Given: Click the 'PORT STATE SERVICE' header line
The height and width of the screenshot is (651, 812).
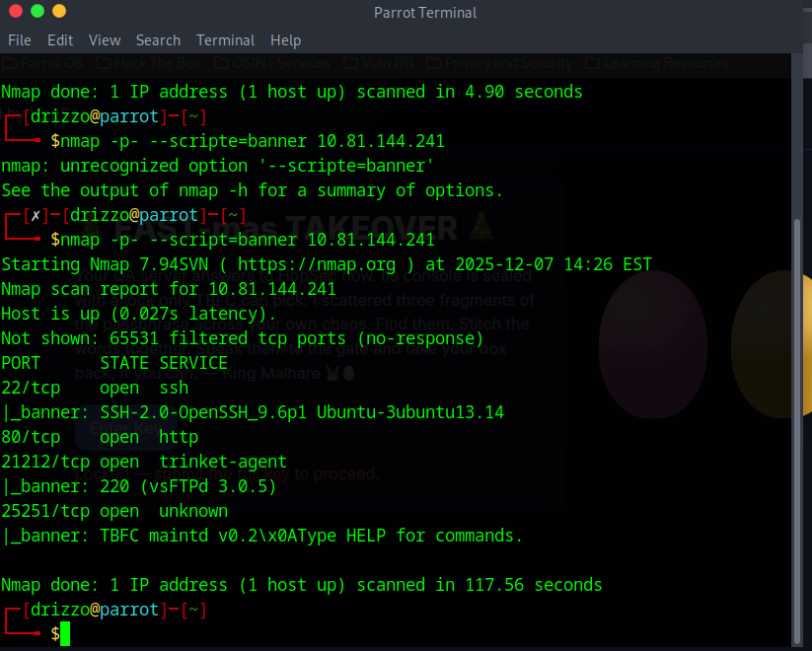Looking at the screenshot, I should pos(114,363).
